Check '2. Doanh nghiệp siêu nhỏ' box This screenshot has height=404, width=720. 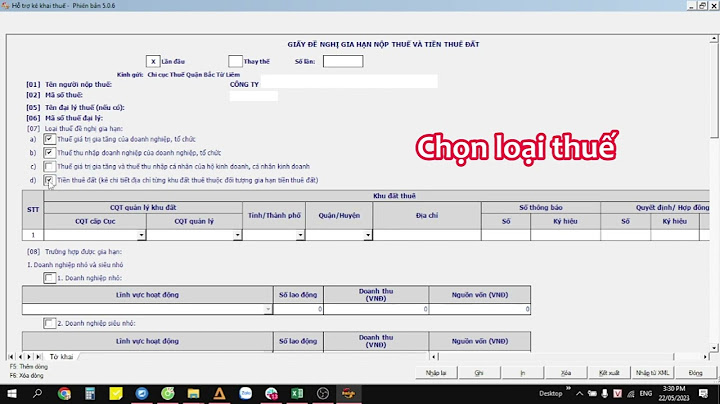coord(50,323)
